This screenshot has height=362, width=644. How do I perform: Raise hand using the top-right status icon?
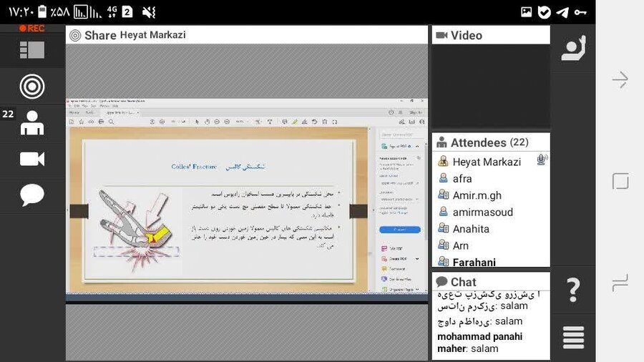tap(573, 48)
